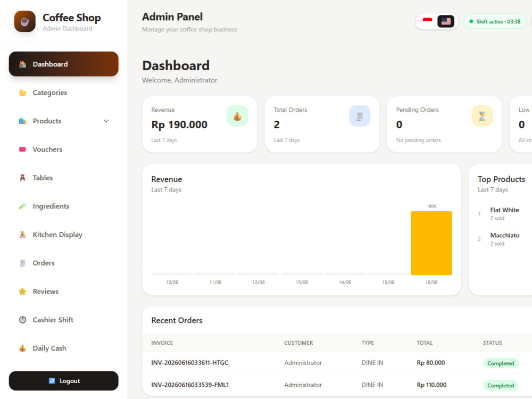Click the Products shopping bag icon

pos(22,121)
